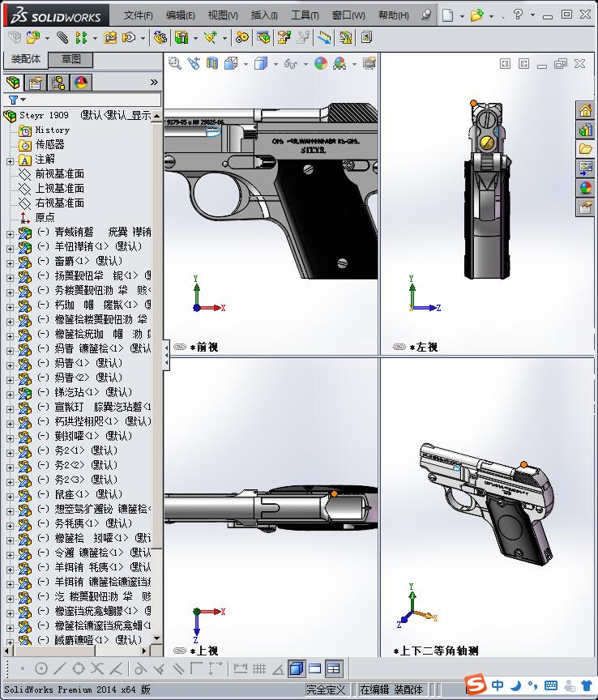Expand the 注解 tree node
Viewport: 598px width, 700px height.
click(x=10, y=161)
